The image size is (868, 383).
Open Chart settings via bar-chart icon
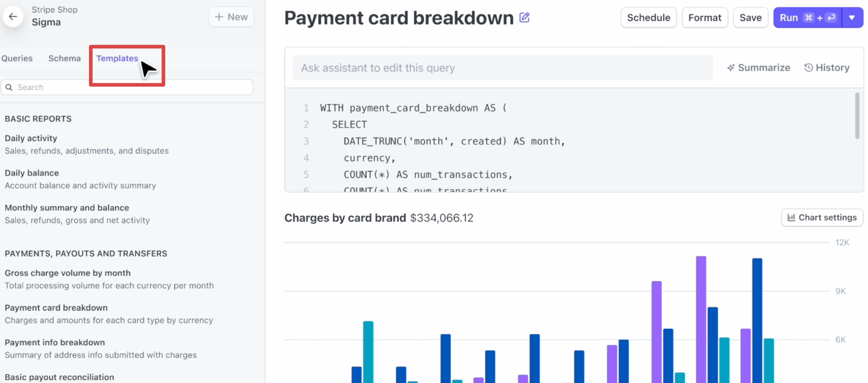[x=792, y=217]
